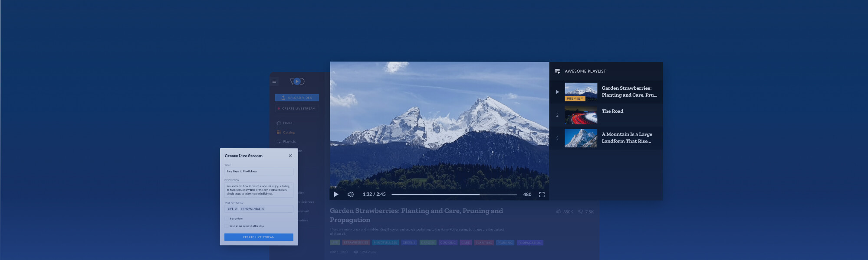Remove the LIFE tag from the livestream
Image resolution: width=868 pixels, height=260 pixels.
236,209
